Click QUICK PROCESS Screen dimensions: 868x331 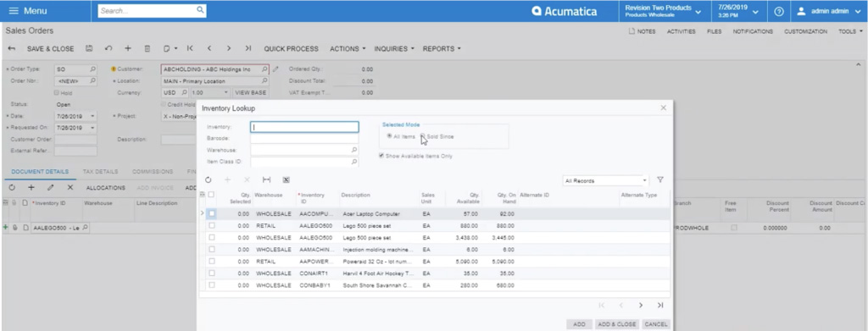coord(292,48)
